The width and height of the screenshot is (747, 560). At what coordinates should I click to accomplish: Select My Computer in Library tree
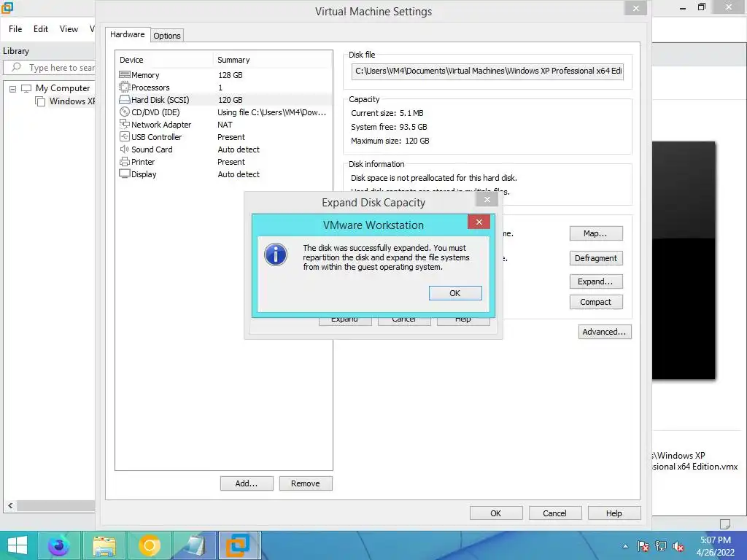(x=63, y=88)
